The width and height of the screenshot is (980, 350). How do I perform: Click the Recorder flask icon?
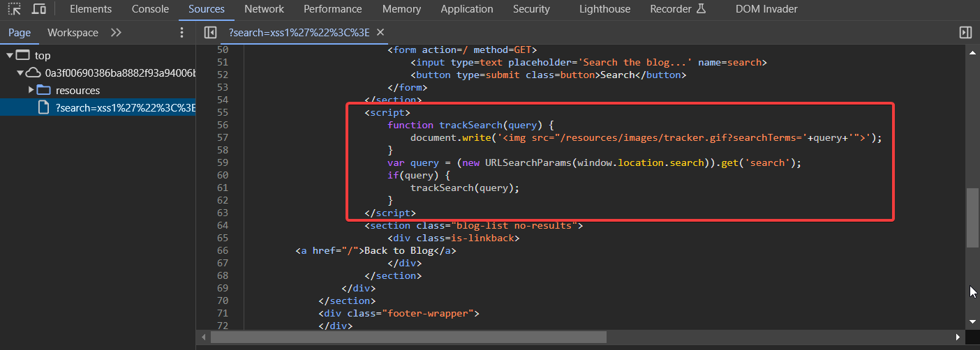701,9
